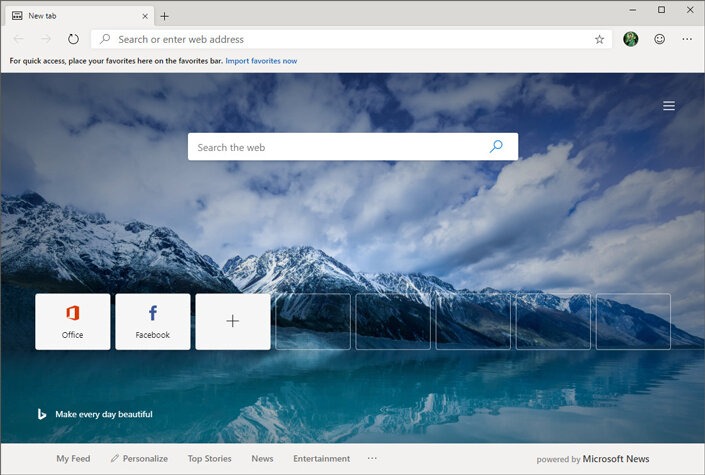Click the Forward navigation arrow
This screenshot has width=705, height=475.
(46, 39)
